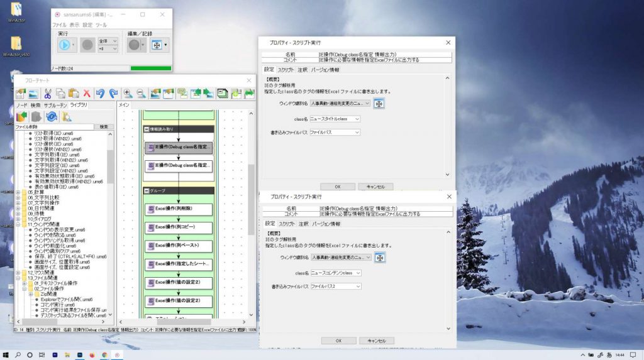Open the ファイル menu in WinActor window
644x360 pixels.
[59, 25]
